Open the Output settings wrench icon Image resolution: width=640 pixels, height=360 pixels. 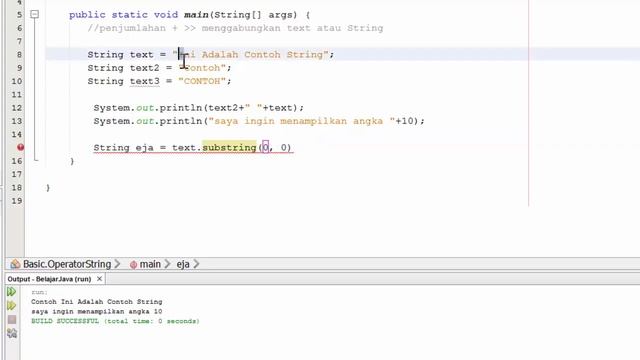(12, 333)
